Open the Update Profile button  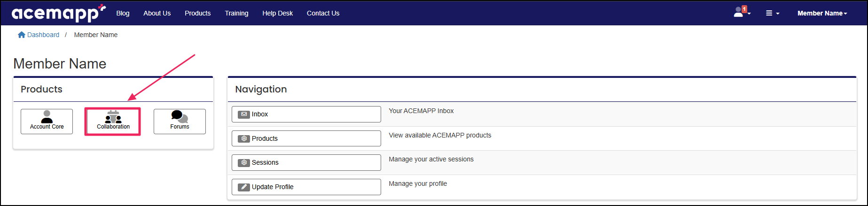click(306, 187)
